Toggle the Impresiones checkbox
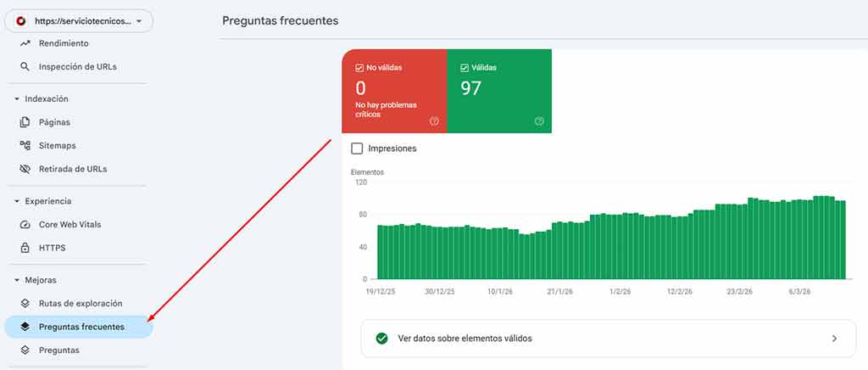The height and width of the screenshot is (370, 868). pyautogui.click(x=357, y=149)
